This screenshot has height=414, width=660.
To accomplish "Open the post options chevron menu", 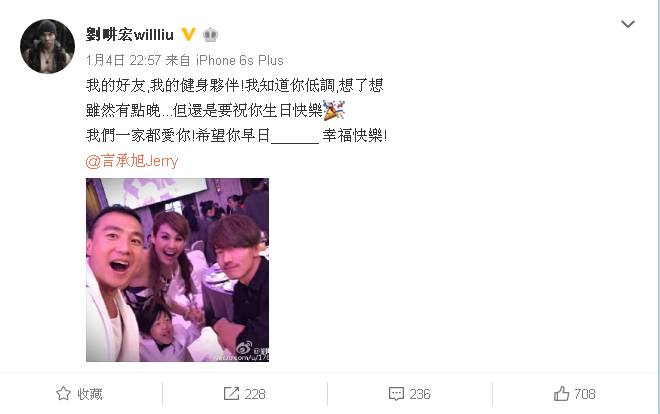I will [x=628, y=24].
